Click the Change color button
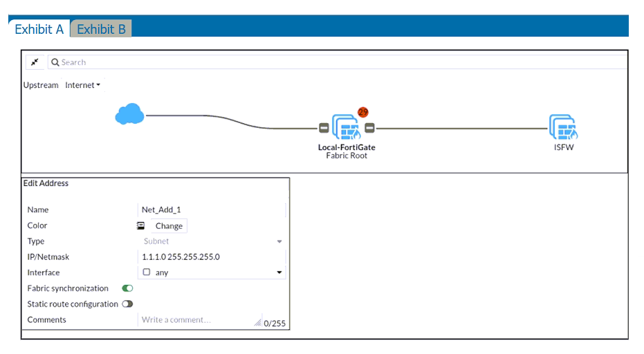This screenshot has height=354, width=644. coord(169,226)
